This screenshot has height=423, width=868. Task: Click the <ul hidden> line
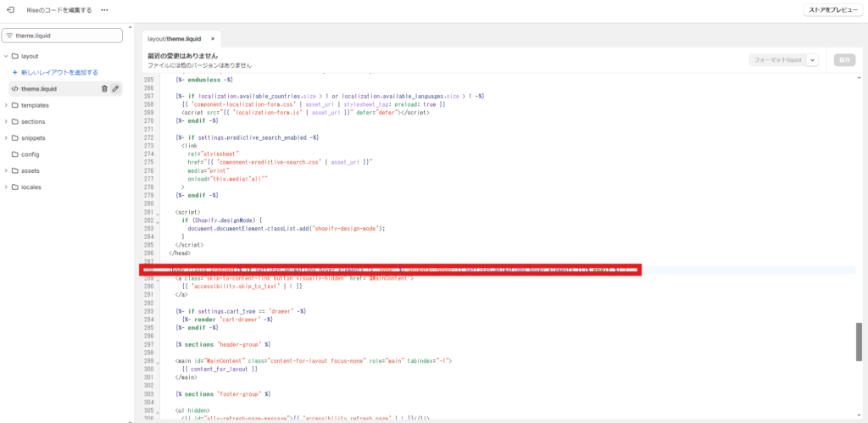tap(192, 410)
